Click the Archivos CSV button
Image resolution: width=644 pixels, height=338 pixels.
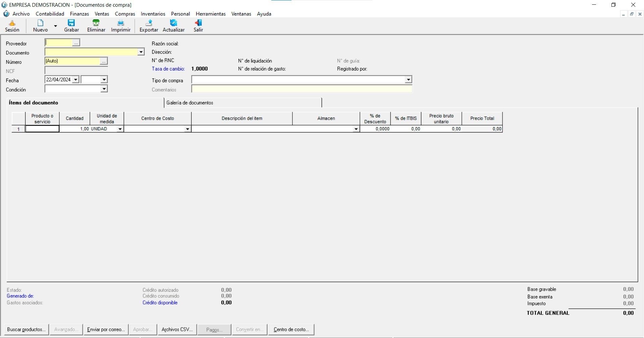pos(177,330)
